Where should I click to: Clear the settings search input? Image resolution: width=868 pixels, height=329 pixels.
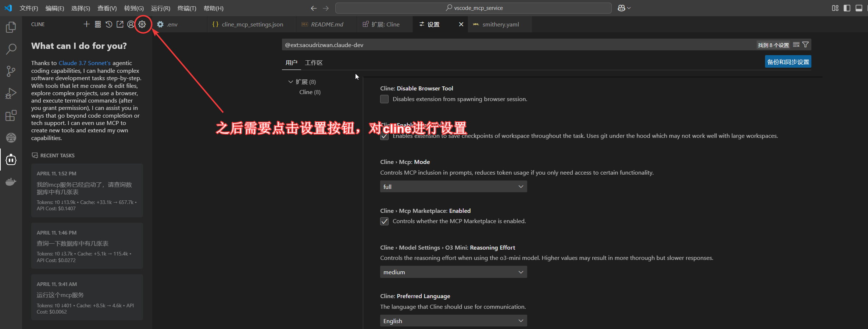pos(796,45)
